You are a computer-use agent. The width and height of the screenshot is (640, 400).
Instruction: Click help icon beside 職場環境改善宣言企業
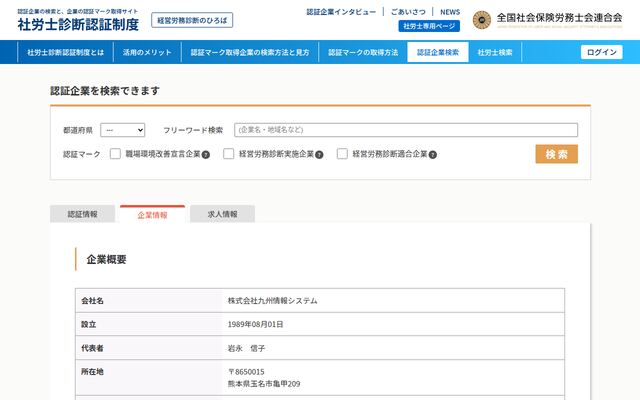(x=206, y=155)
